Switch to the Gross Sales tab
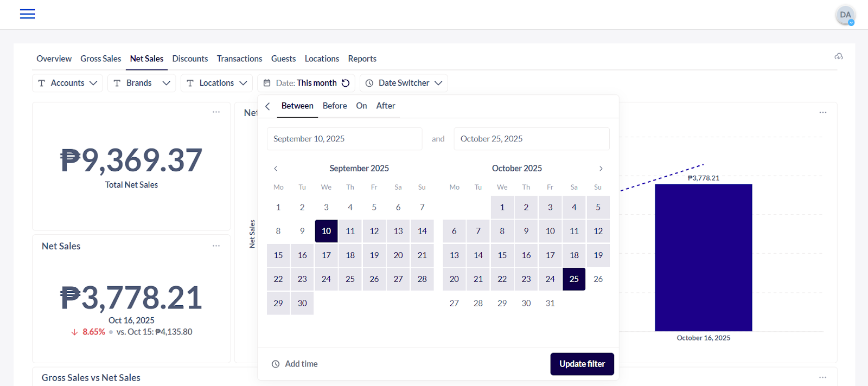The height and width of the screenshot is (386, 868). pyautogui.click(x=101, y=59)
